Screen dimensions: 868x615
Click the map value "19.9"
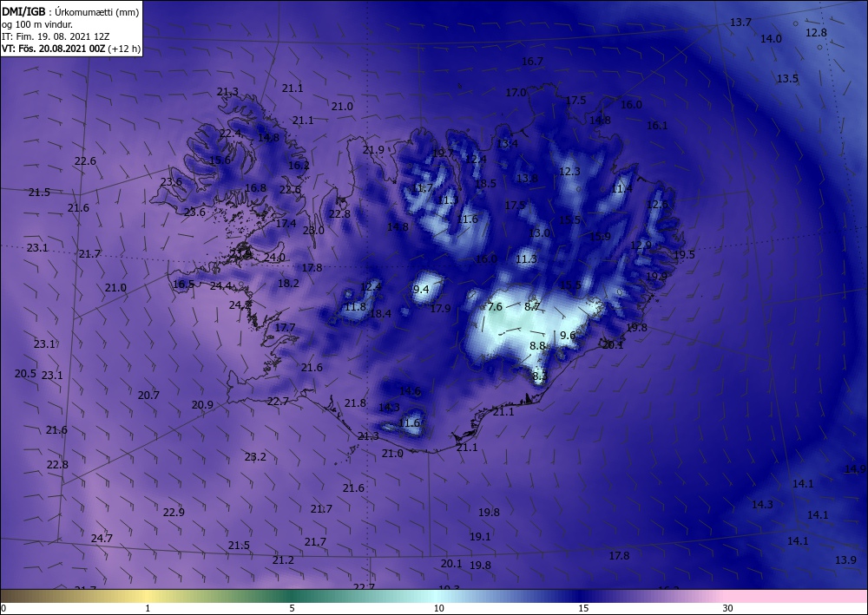point(656,276)
